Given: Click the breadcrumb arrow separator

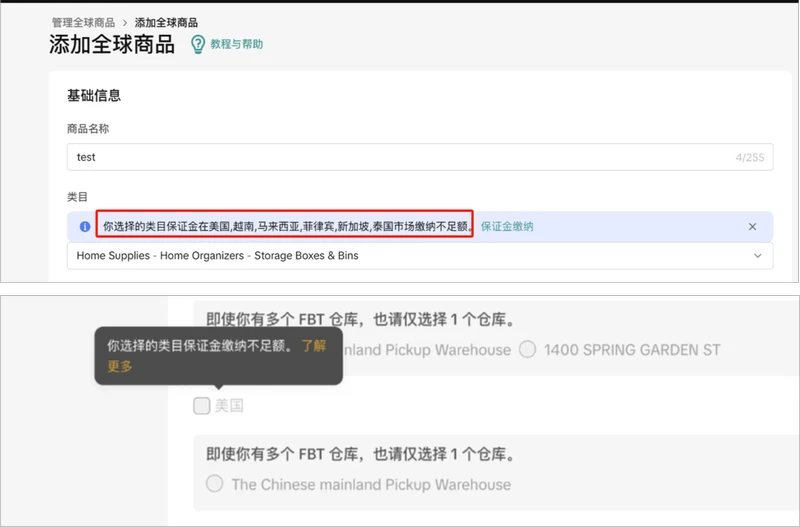Looking at the screenshot, I should click(125, 22).
